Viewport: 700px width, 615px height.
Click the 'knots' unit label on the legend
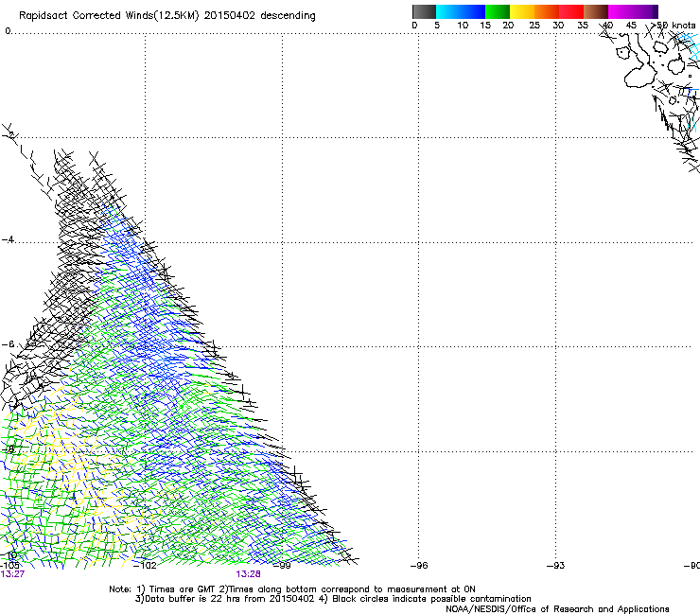coord(684,26)
